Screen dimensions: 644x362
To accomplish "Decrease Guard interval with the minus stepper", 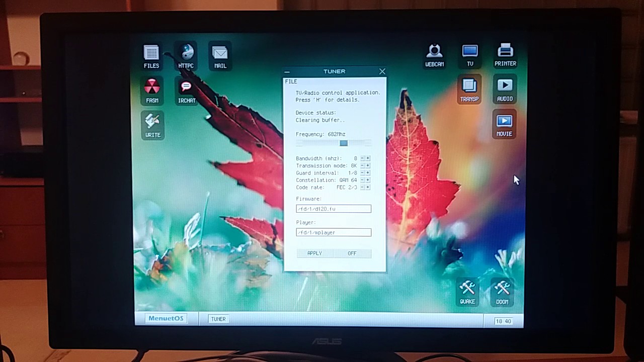I will tap(362, 172).
